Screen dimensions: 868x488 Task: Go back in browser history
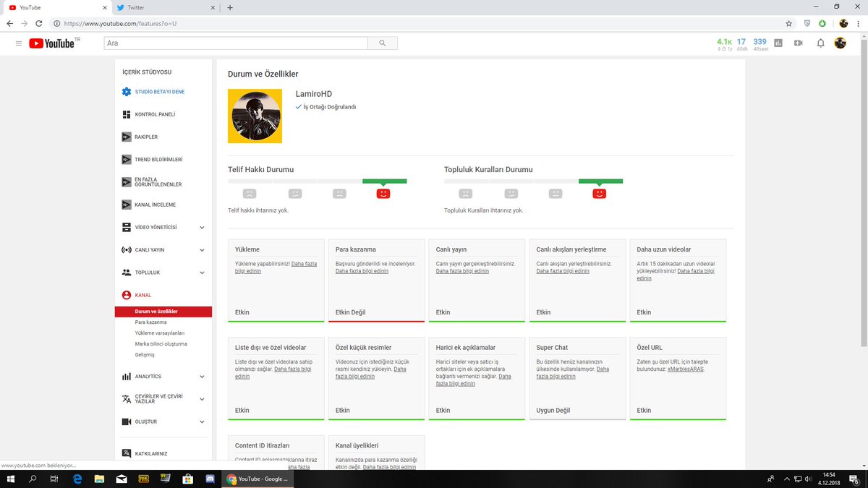point(9,23)
